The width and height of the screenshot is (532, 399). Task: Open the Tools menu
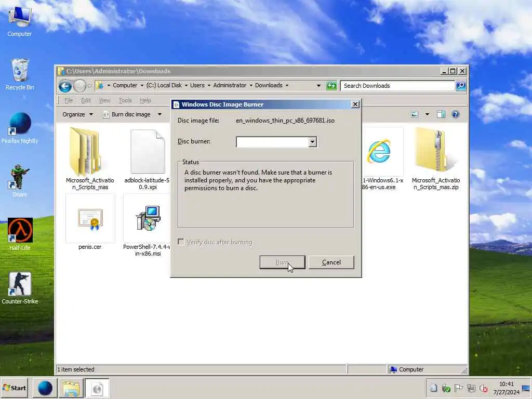click(125, 100)
